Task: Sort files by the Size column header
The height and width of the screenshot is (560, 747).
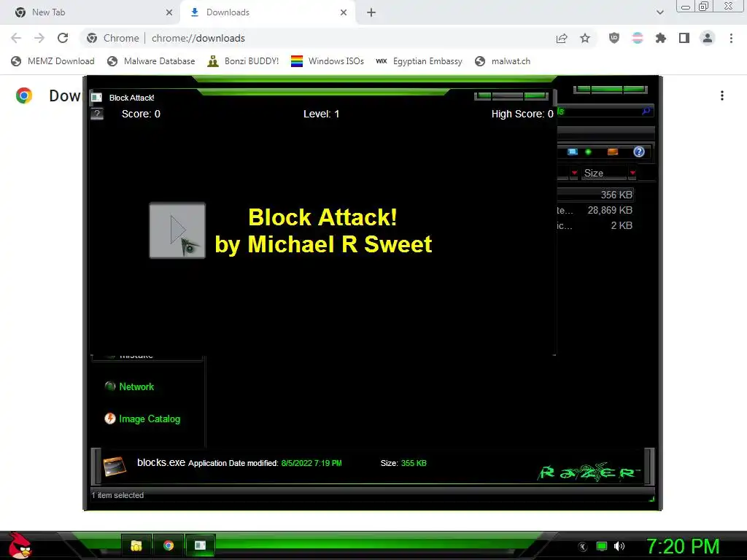Action: tap(603, 173)
